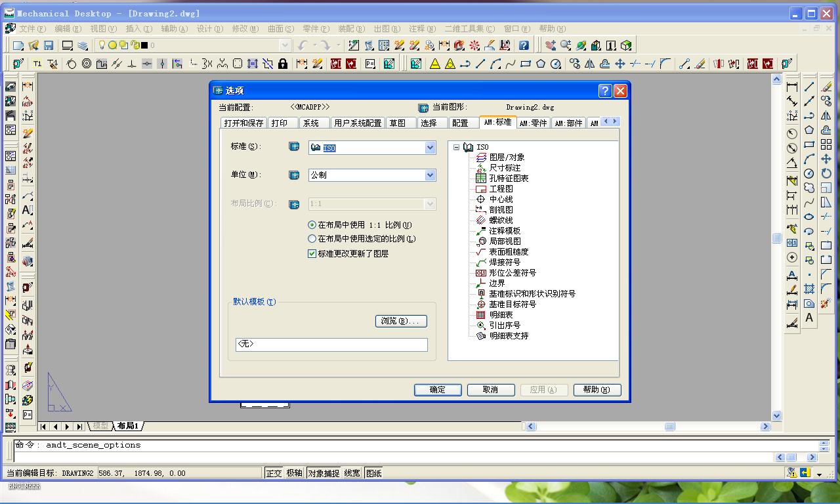Switch to the 布局1 layout tab
The image size is (840, 504).
click(128, 426)
